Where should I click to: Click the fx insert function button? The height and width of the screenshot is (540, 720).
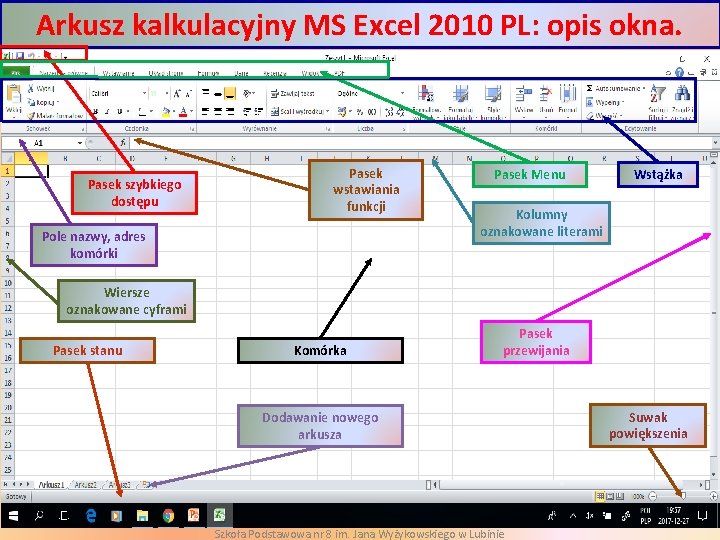(123, 143)
